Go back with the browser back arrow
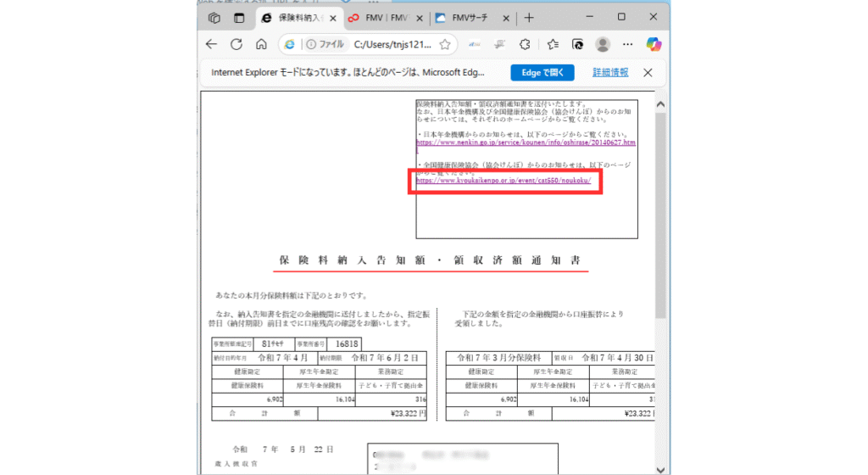 pyautogui.click(x=211, y=44)
